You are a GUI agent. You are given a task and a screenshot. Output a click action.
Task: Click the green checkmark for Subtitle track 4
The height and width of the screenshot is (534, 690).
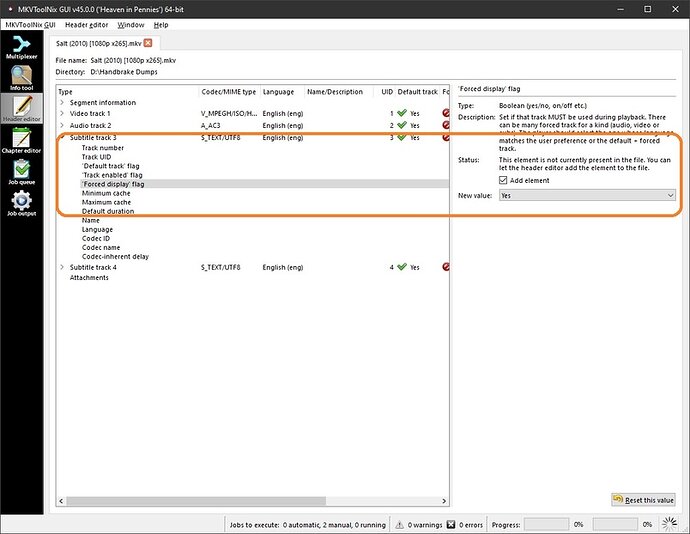(402, 267)
